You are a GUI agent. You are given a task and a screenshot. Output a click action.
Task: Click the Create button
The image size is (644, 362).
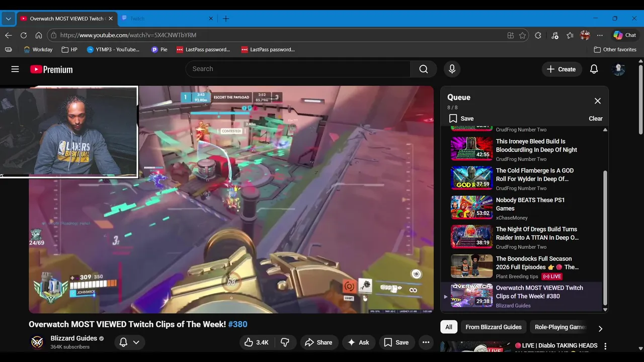point(561,69)
